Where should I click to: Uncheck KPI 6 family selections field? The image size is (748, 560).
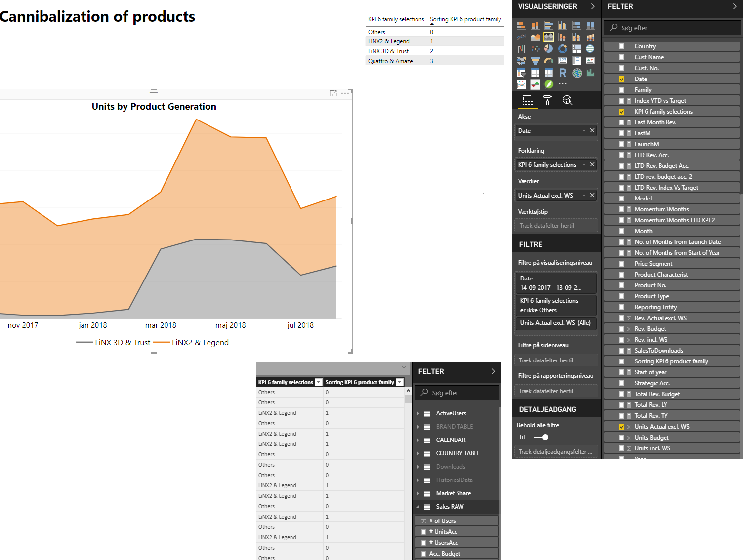[x=622, y=112]
